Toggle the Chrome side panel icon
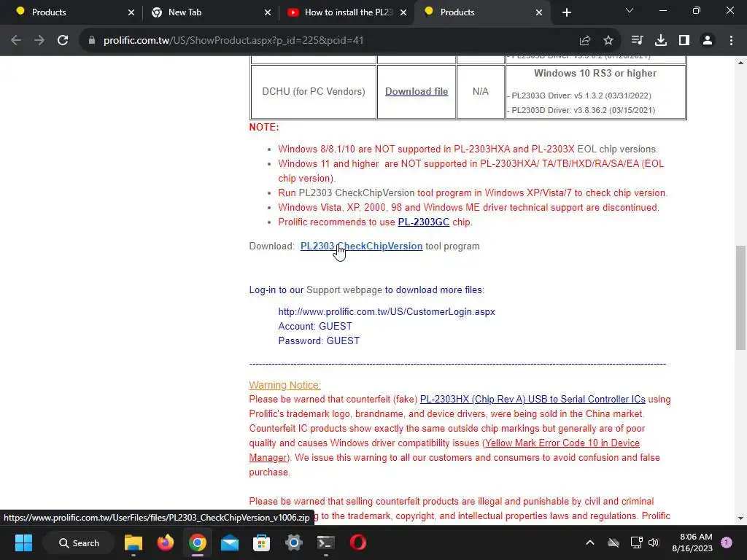 684,41
